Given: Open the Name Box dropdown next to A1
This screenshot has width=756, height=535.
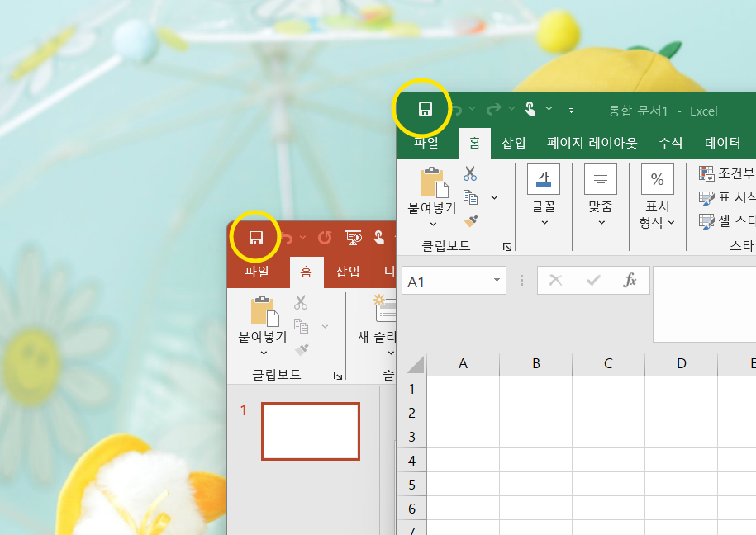Looking at the screenshot, I should tap(497, 281).
